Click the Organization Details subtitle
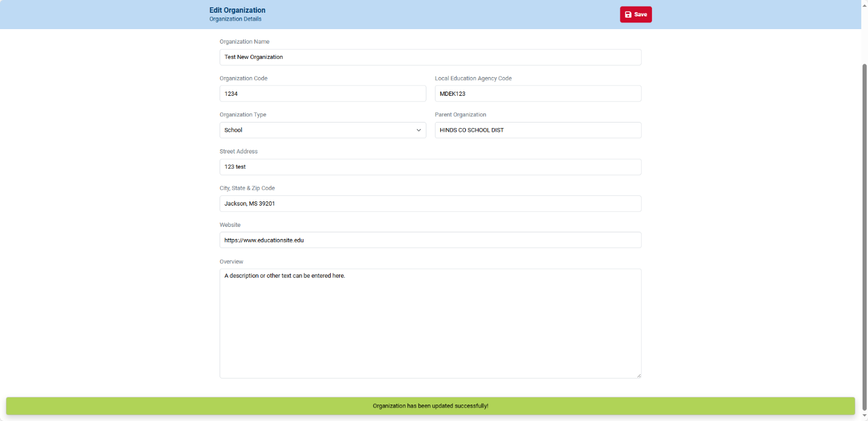 point(235,19)
